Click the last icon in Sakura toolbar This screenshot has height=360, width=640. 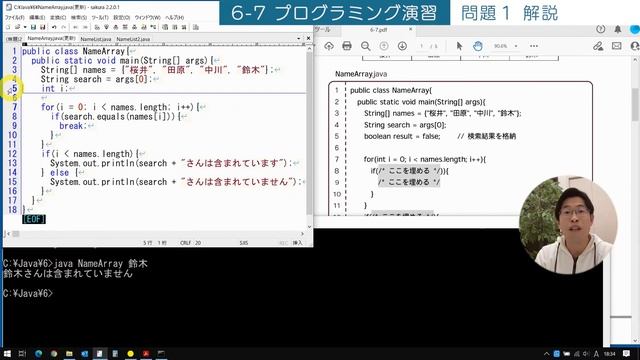pyautogui.click(x=196, y=27)
